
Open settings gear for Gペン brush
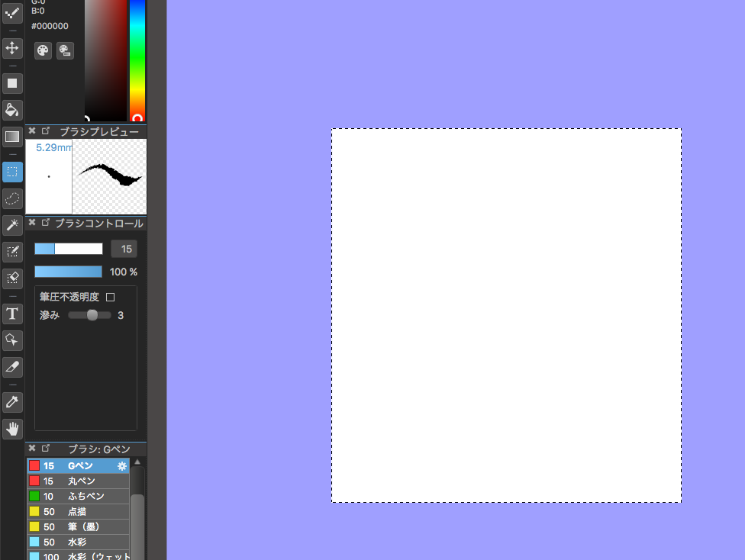click(x=121, y=465)
